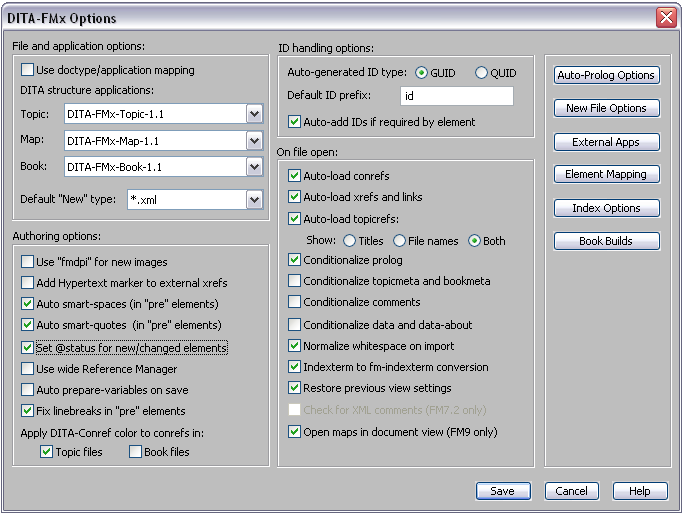Save the DITA-FMx options
The image size is (683, 515).
(x=503, y=491)
